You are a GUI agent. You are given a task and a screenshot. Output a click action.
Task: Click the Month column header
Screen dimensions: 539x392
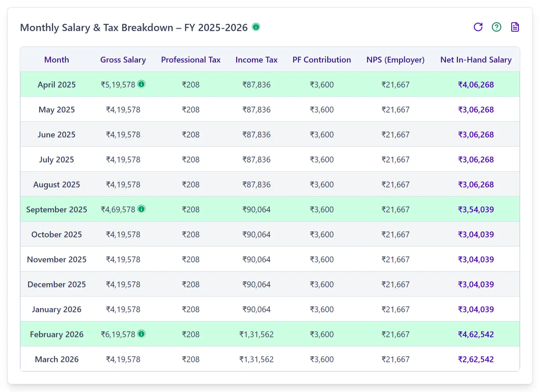pyautogui.click(x=56, y=60)
